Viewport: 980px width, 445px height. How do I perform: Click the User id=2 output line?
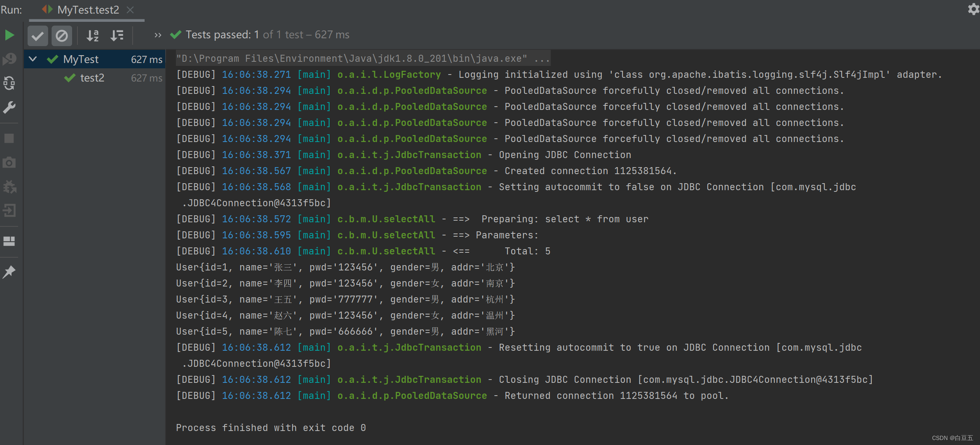(x=345, y=283)
